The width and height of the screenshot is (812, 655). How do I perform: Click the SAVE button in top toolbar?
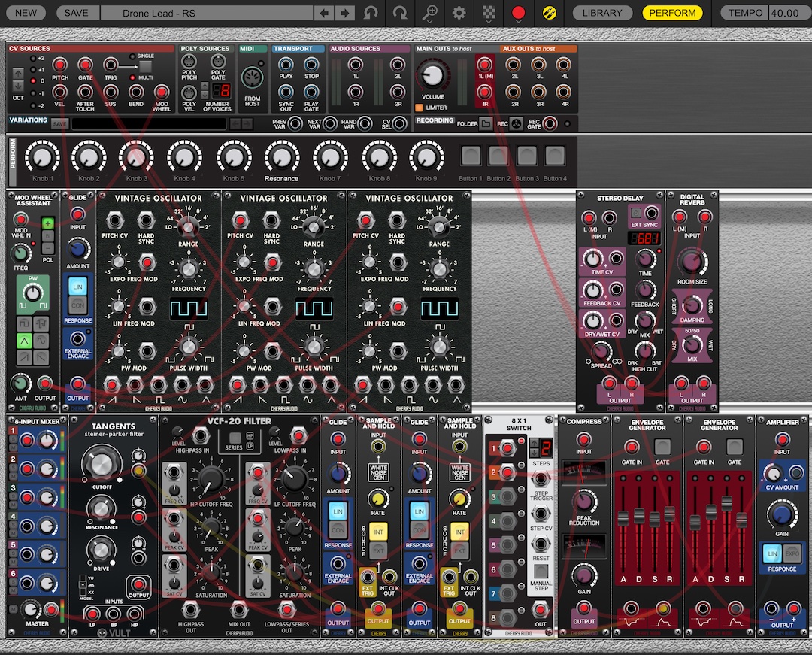click(x=76, y=13)
